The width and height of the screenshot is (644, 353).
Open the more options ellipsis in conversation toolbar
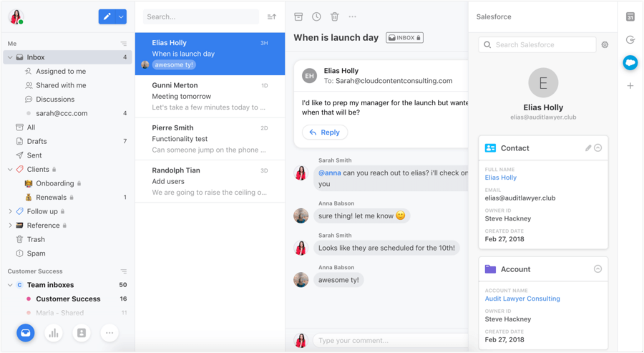pos(352,17)
